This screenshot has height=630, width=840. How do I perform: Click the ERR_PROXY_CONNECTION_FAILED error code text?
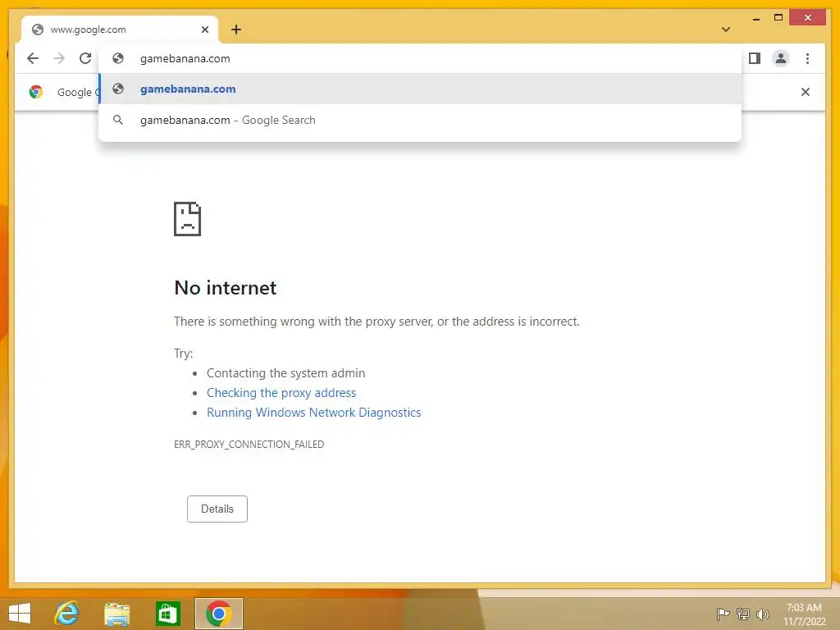coord(249,444)
